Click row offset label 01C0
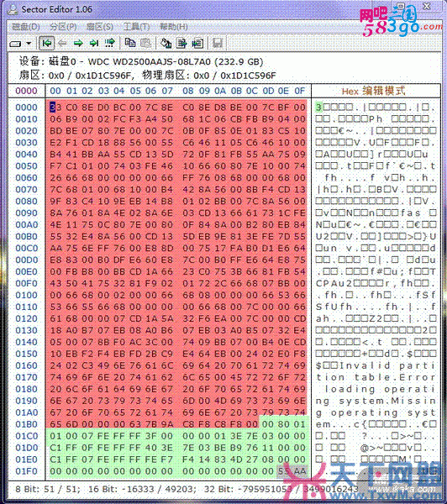This screenshot has height=504, width=447. [26, 436]
